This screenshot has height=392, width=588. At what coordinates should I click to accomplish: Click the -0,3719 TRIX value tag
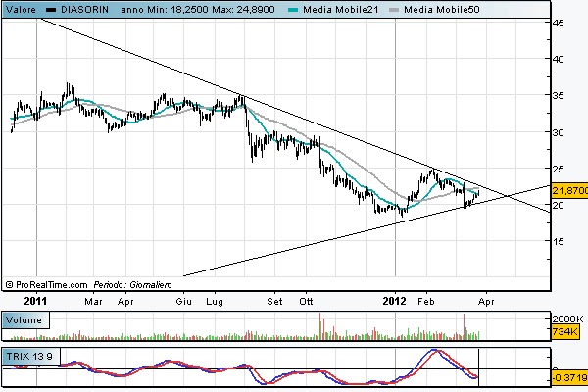[x=569, y=377]
